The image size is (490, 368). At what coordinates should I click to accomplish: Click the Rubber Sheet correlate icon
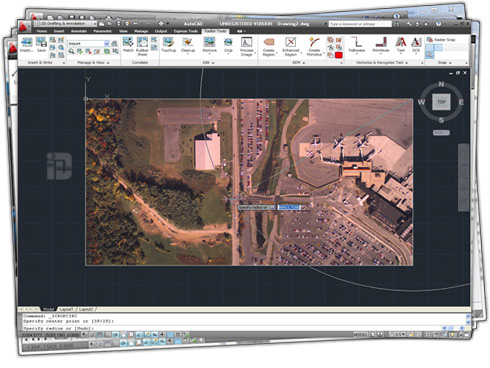pos(142,46)
